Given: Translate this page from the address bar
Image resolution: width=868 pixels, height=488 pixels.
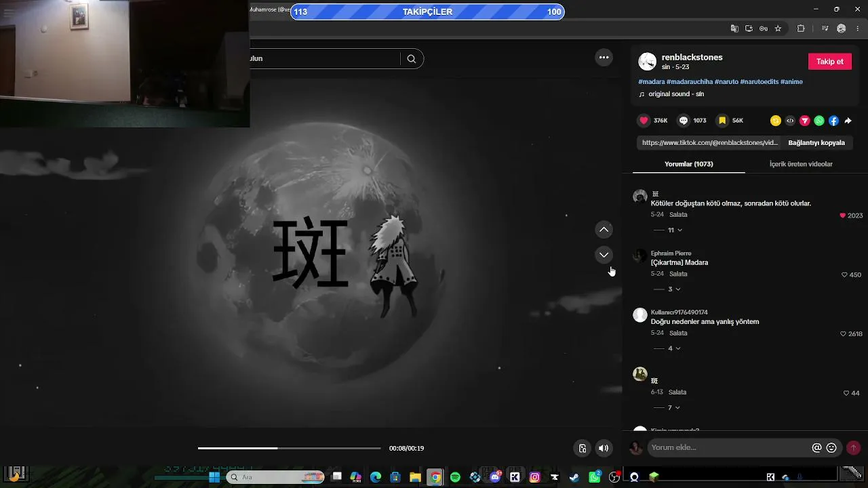Looking at the screenshot, I should coord(734,28).
